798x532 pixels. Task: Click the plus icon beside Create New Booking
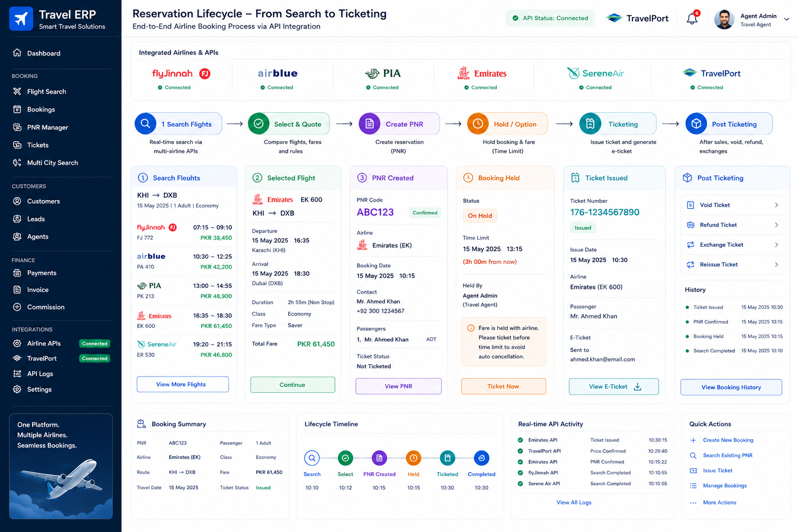(693, 440)
